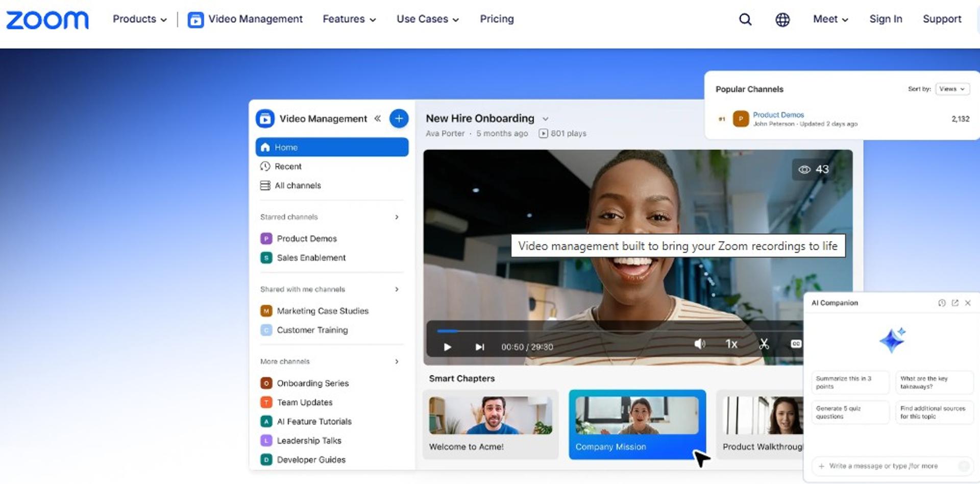Click the All channels list icon
Screen dimensions: 980x484
click(x=265, y=185)
